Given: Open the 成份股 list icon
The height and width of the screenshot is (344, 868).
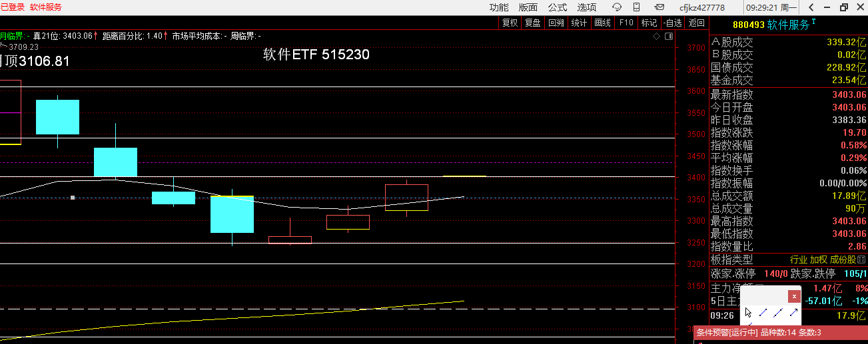Looking at the screenshot, I should pos(861,259).
